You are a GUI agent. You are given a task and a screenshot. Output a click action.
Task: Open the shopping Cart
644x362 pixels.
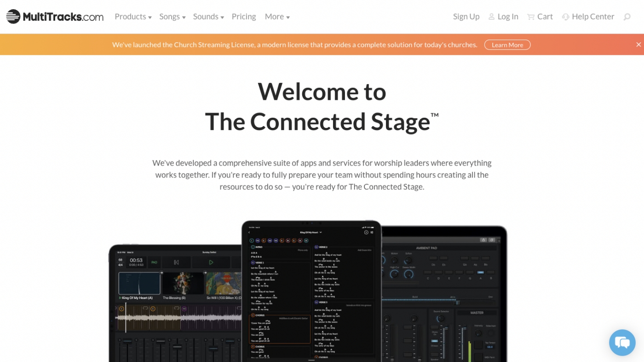pos(540,17)
